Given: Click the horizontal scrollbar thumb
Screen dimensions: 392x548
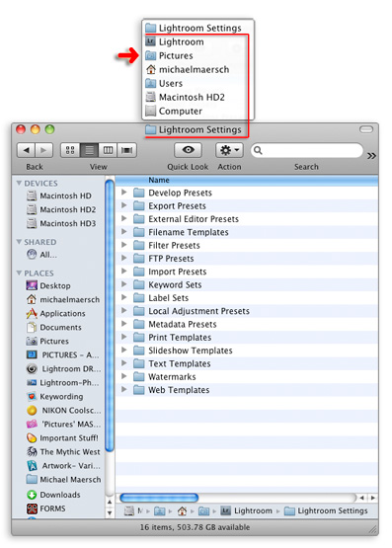Looking at the screenshot, I should tap(159, 498).
